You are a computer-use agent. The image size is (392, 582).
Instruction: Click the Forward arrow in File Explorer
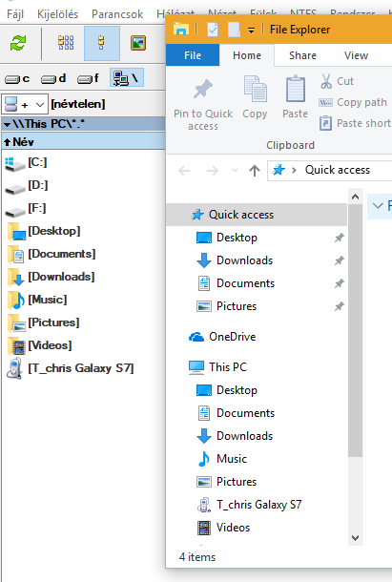tap(213, 171)
